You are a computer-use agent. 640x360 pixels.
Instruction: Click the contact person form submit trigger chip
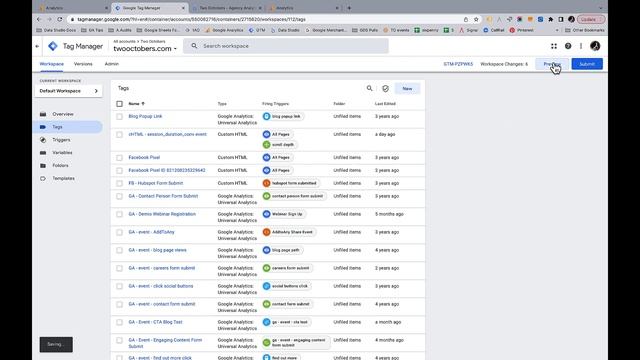[x=295, y=196]
